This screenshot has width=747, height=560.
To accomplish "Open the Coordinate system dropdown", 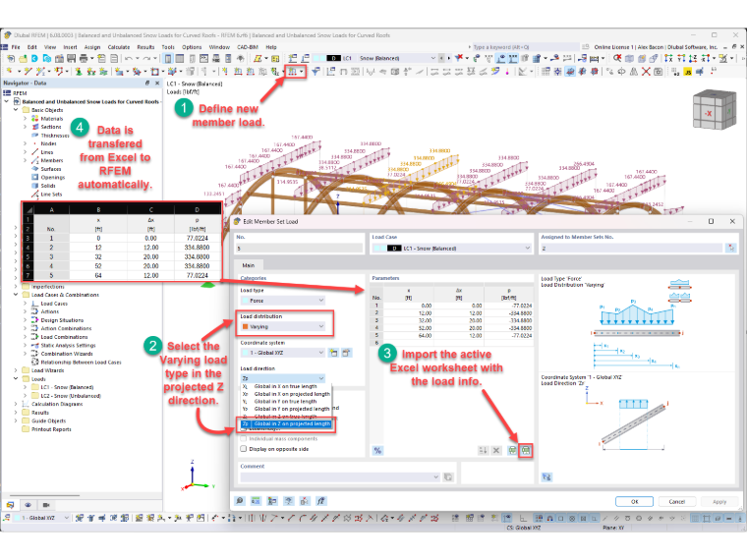I will point(321,353).
